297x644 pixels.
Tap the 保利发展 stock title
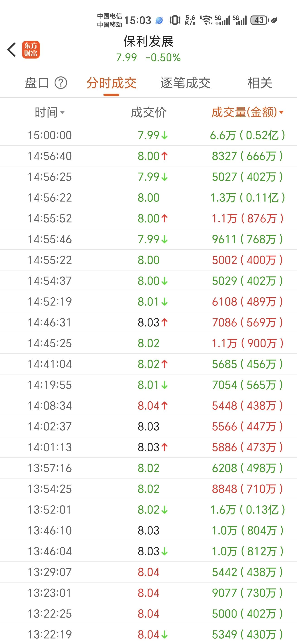click(148, 41)
